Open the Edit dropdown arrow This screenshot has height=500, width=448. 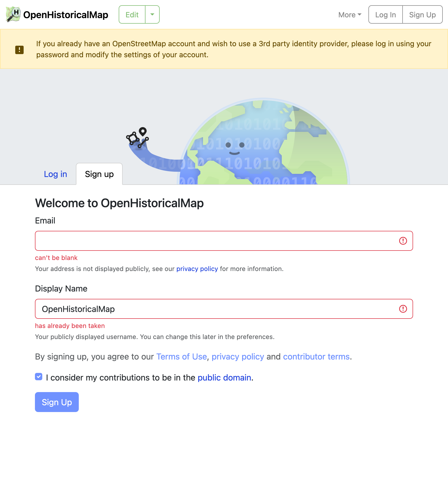point(152,14)
